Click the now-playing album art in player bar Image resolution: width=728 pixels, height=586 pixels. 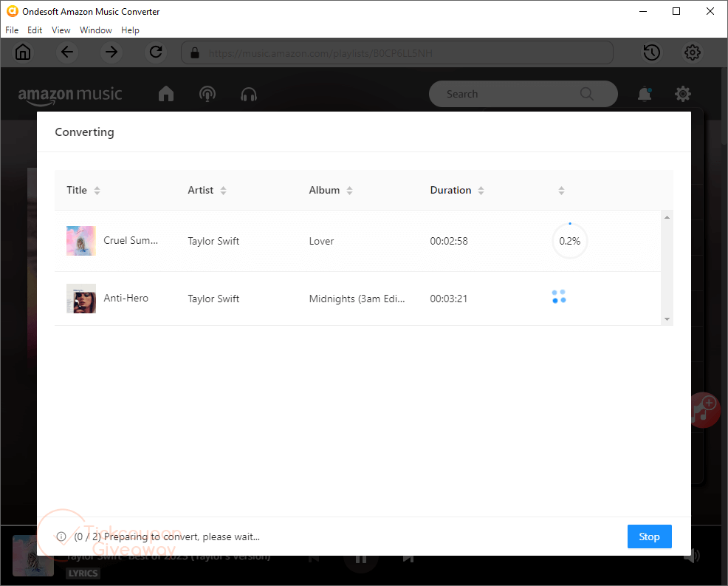[33, 556]
